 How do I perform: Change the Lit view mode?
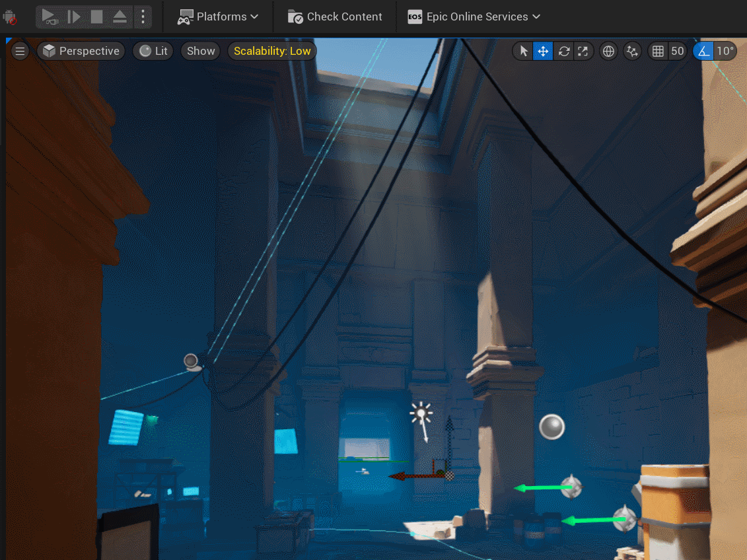click(x=153, y=51)
